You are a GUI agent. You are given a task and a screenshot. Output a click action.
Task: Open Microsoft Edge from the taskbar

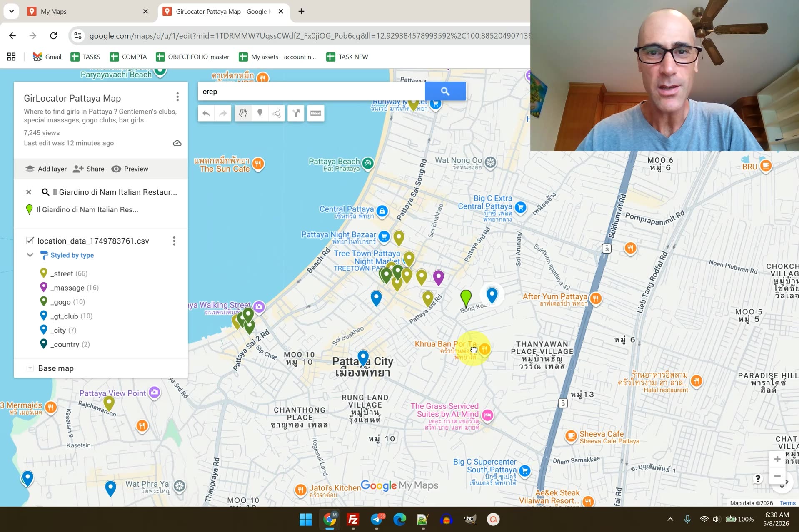click(400, 519)
